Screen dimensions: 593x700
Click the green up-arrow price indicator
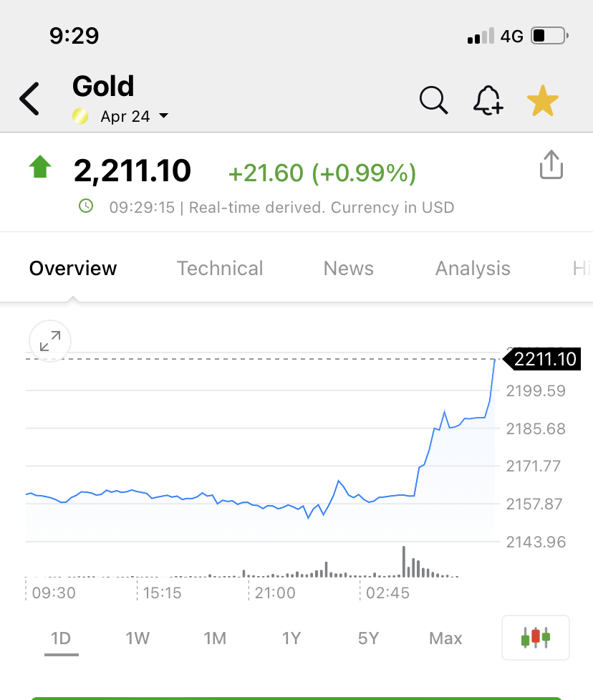point(40,166)
